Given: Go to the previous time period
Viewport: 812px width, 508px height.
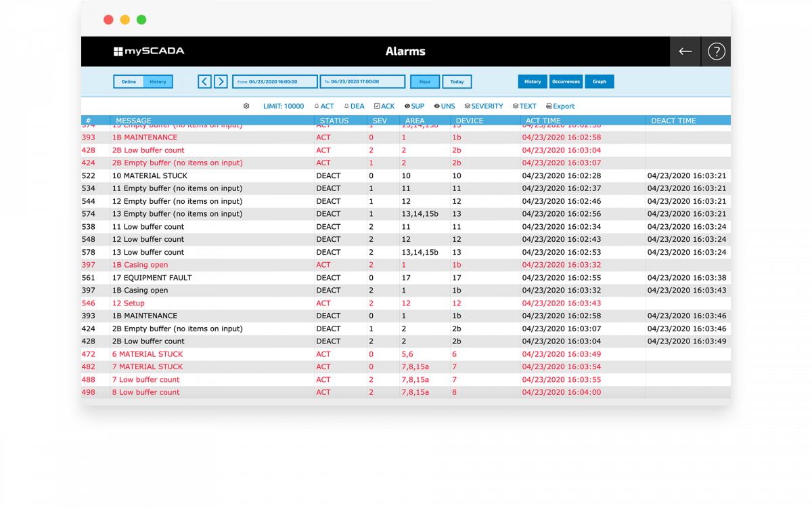Looking at the screenshot, I should pos(204,82).
